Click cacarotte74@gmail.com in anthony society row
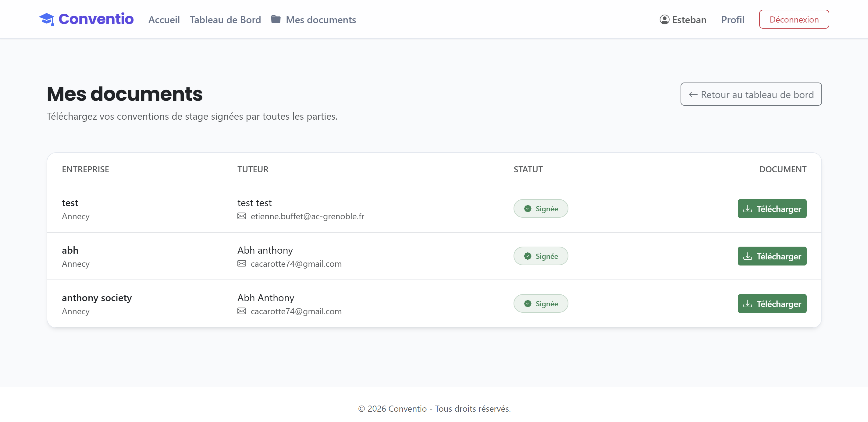This screenshot has width=868, height=422. pyautogui.click(x=296, y=311)
